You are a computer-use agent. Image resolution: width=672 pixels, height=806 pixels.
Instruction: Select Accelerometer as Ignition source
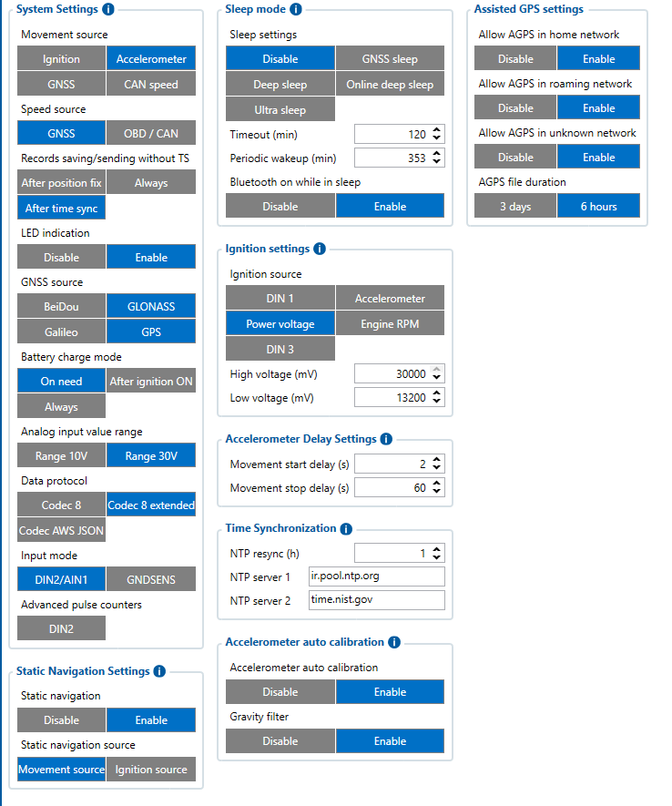[390, 298]
